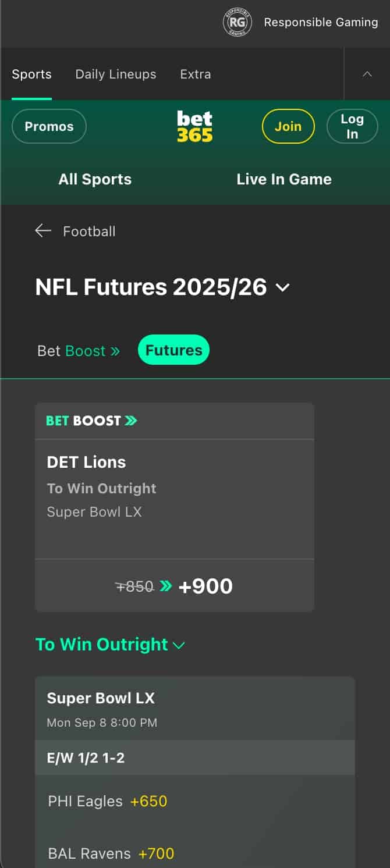Viewport: 390px width, 868px height.
Task: Click the Join button
Action: point(288,126)
